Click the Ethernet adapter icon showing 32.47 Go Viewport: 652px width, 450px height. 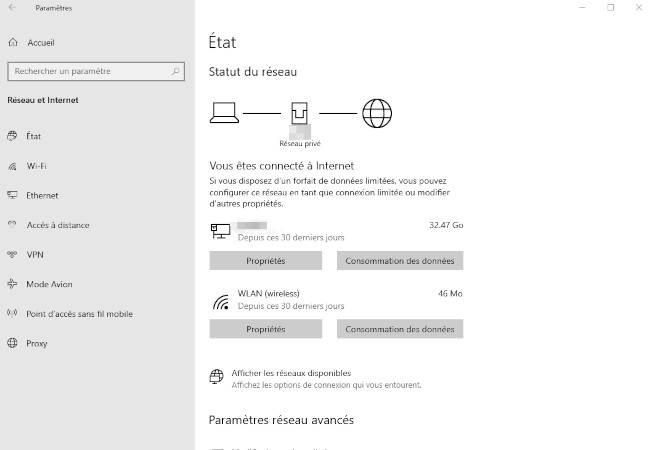point(220,231)
